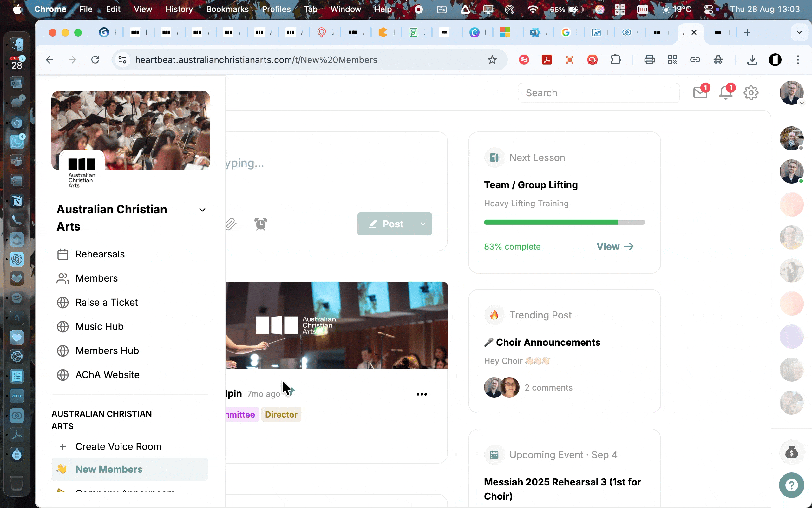This screenshot has height=508, width=812.
Task: Click the Chrome extensions puzzle icon
Action: 616,60
